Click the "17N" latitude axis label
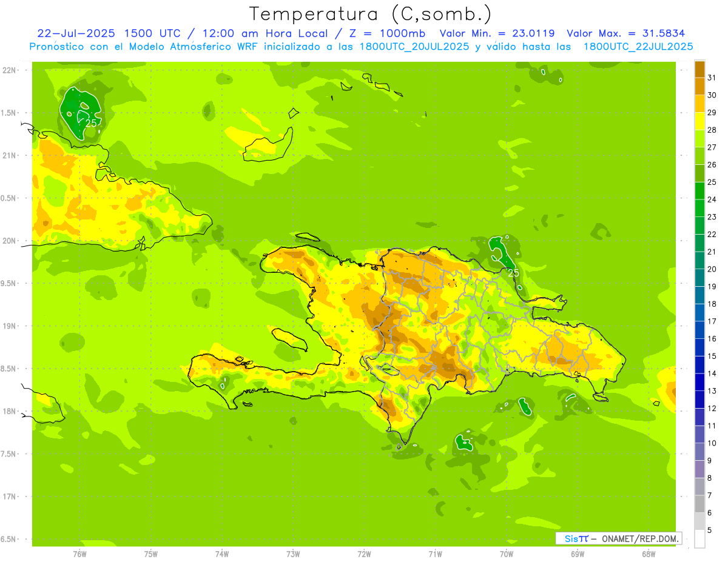 tap(9, 497)
